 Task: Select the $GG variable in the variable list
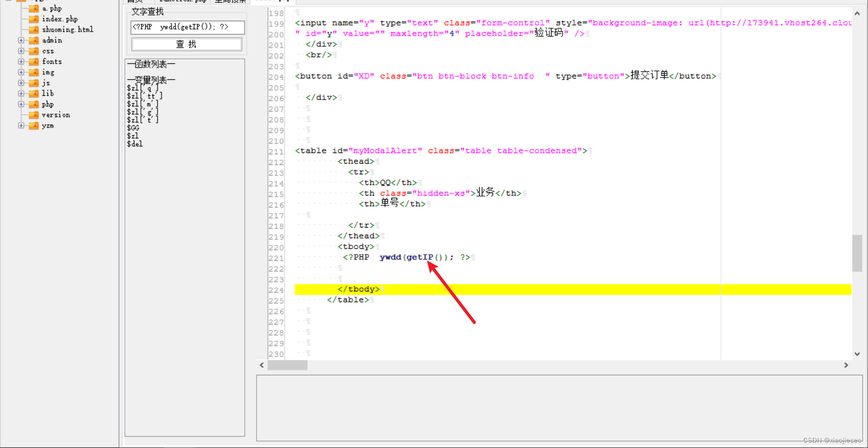pyautogui.click(x=133, y=128)
